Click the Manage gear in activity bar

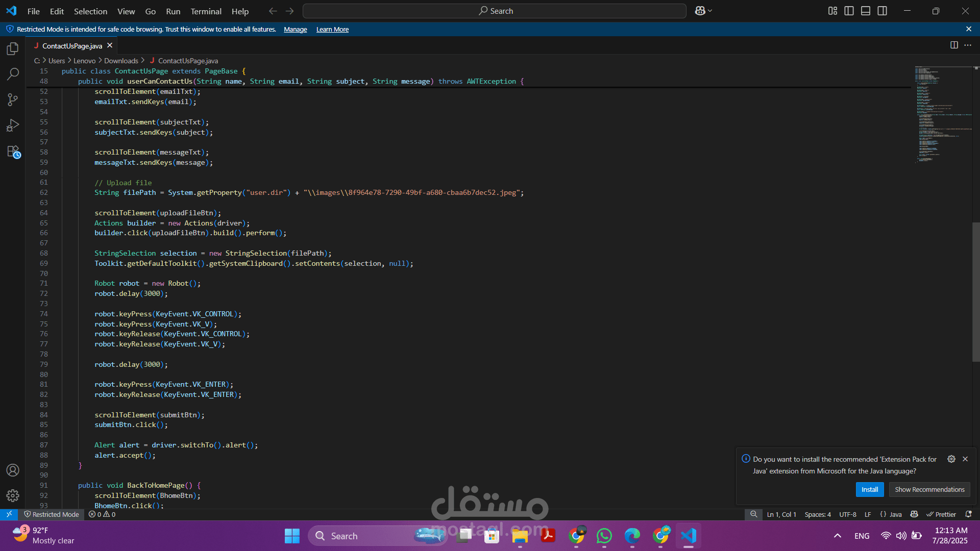pyautogui.click(x=13, y=495)
